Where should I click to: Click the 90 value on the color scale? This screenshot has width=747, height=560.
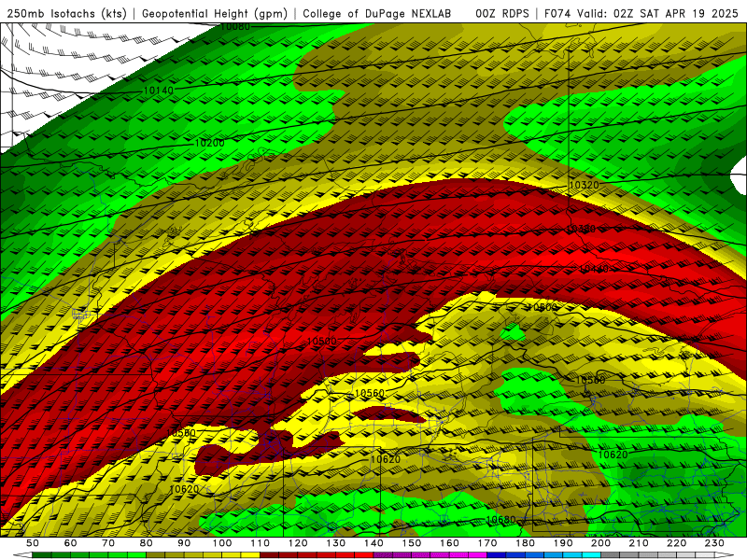pos(184,543)
